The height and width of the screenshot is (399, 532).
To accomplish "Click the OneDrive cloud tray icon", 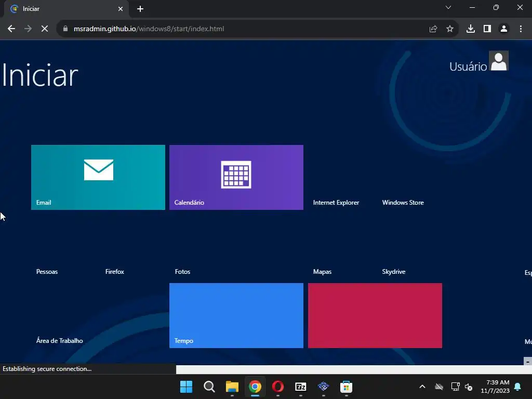I will [x=439, y=387].
